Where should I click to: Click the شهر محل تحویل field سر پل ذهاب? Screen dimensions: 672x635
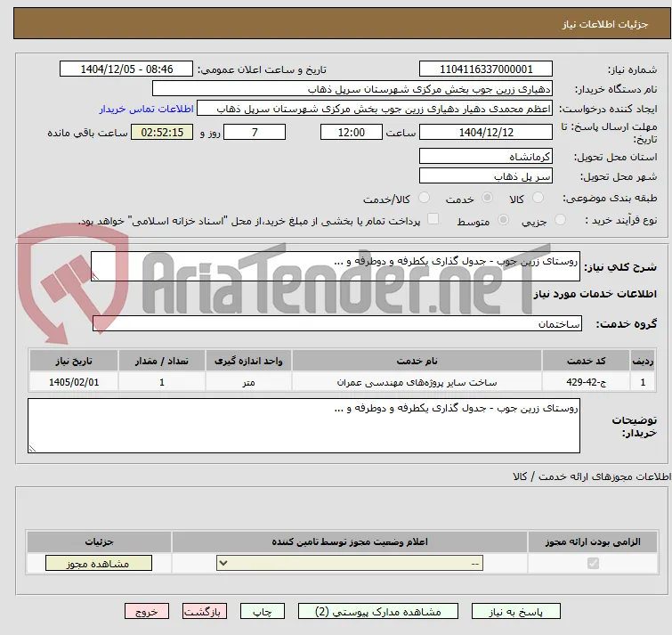coord(486,176)
